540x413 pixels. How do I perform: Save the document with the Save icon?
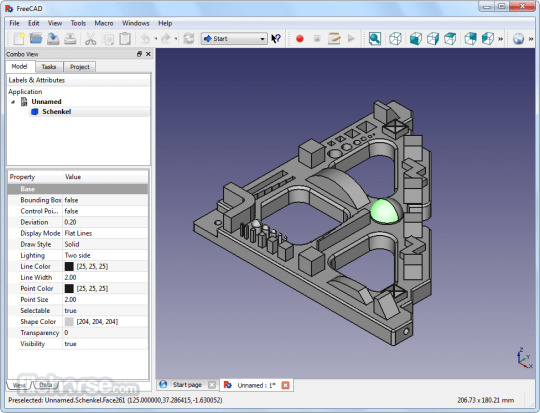click(x=53, y=38)
